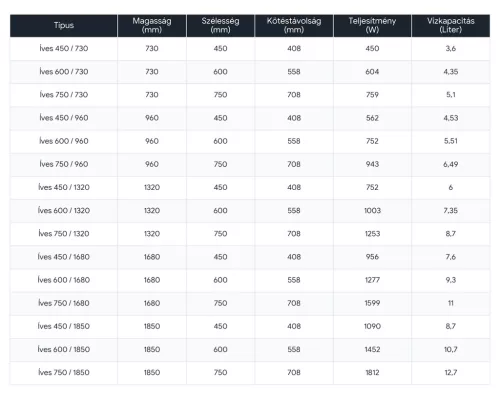Click the Típus column header

[x=64, y=25]
